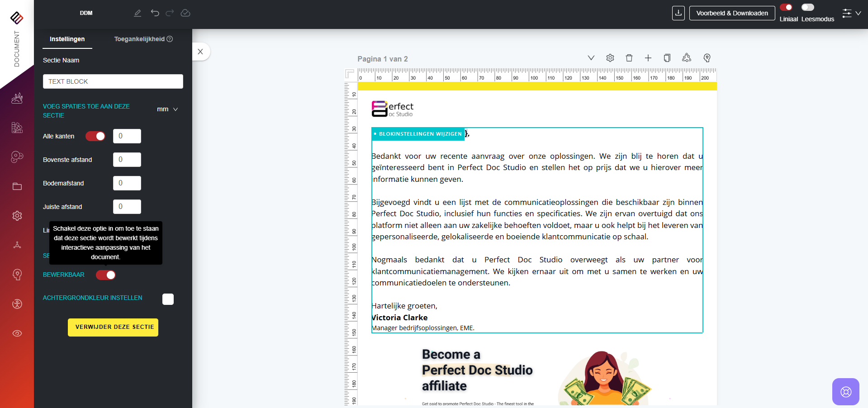Open the background color swatch
The width and height of the screenshot is (868, 408).
point(168,299)
